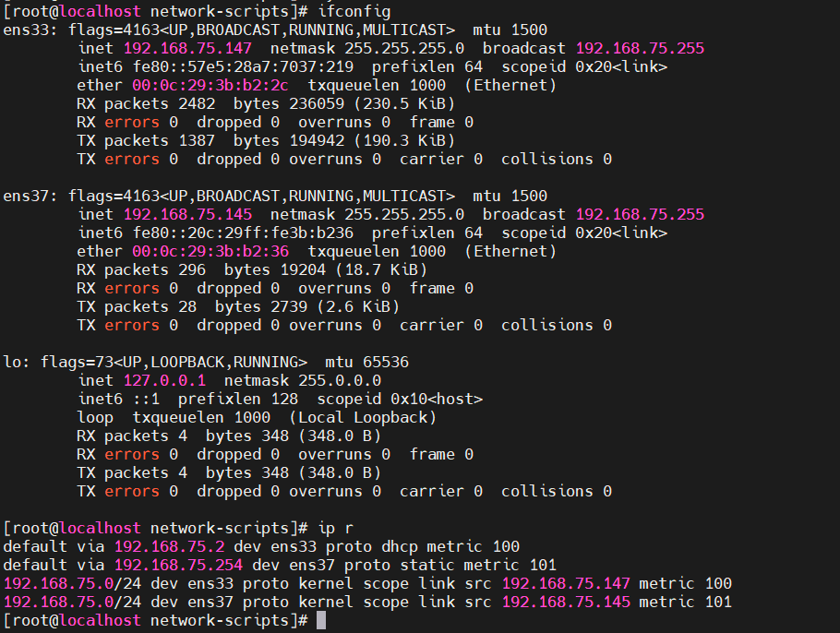
Task: Click the mtu 65536 value
Action: [386, 362]
